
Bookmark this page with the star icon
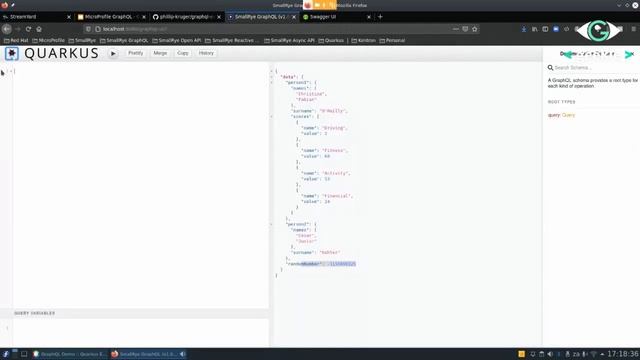coord(474,29)
